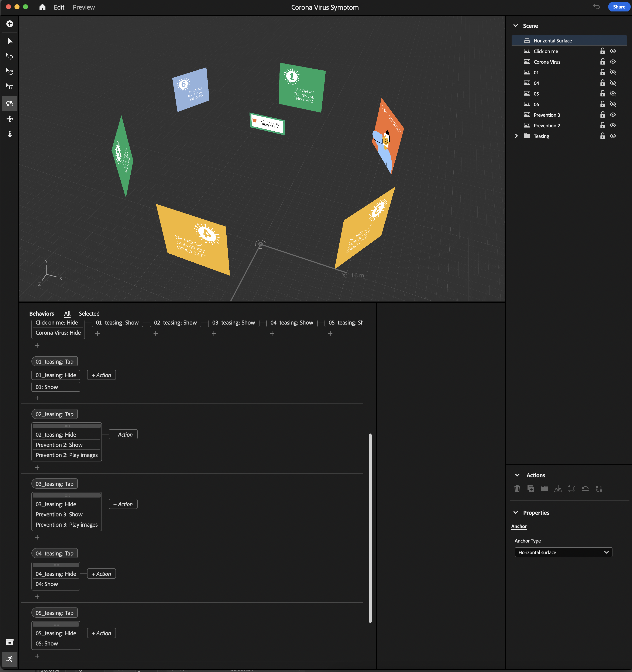Click the Add content plus icon
Viewport: 632px width, 672px height.
(10, 24)
